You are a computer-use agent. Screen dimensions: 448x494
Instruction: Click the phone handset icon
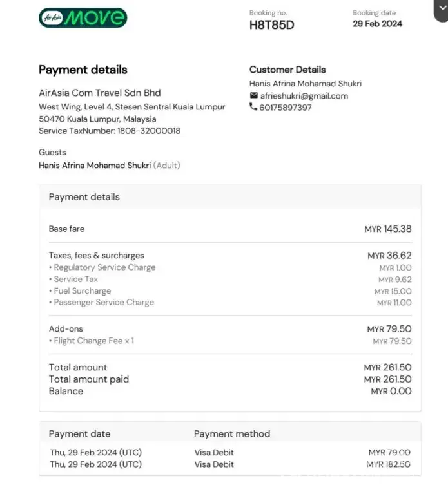click(x=253, y=108)
